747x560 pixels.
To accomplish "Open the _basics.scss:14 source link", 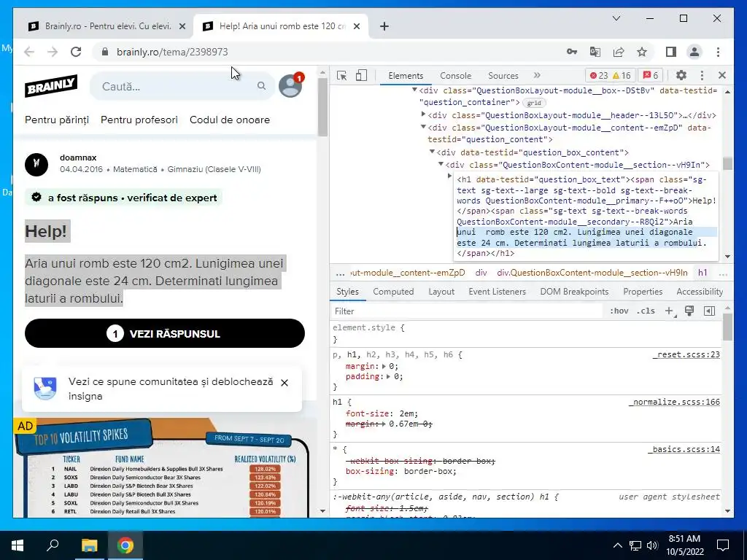I will (x=684, y=449).
